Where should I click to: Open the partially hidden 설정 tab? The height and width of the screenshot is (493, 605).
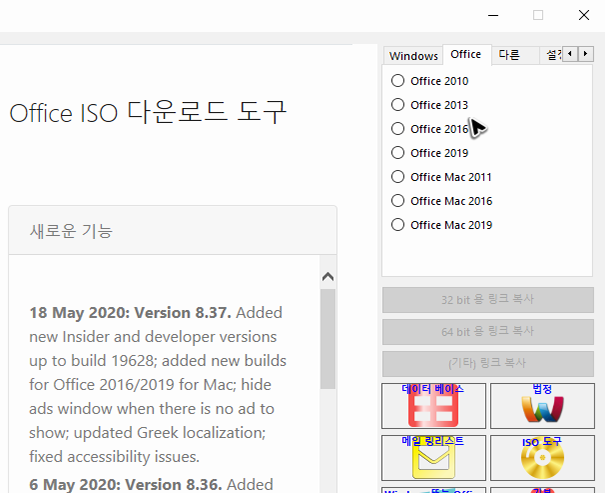coord(552,55)
